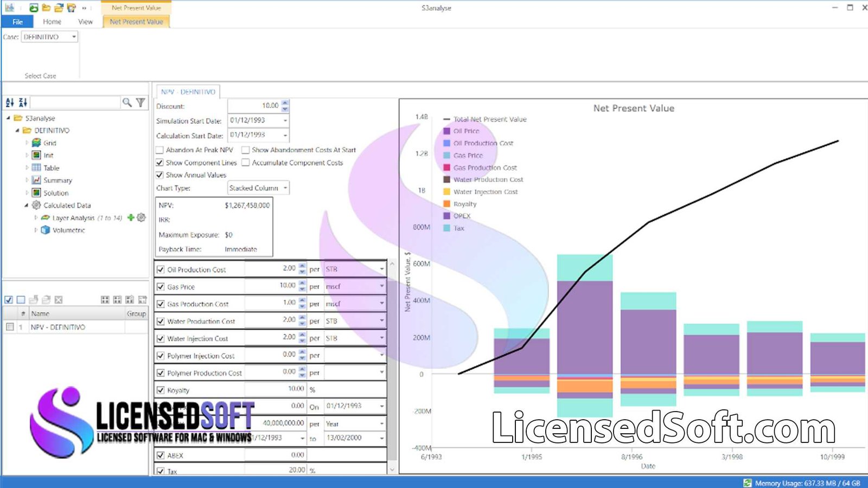Enable Show Abandonment Costs At Start
Image resolution: width=868 pixels, height=488 pixels.
(x=245, y=150)
